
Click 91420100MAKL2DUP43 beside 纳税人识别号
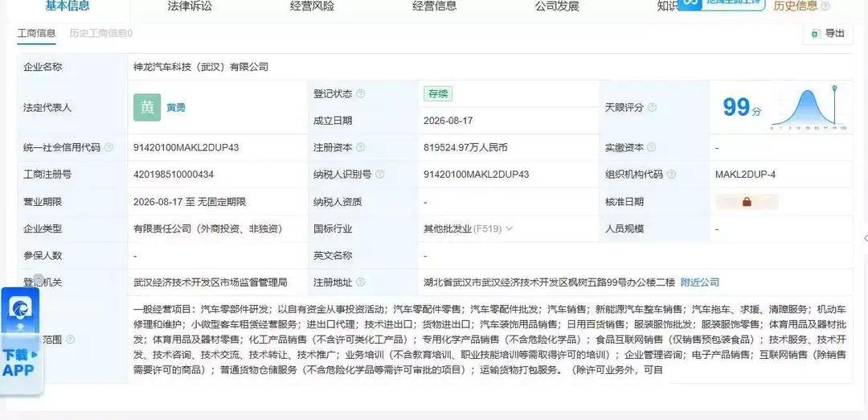point(476,175)
